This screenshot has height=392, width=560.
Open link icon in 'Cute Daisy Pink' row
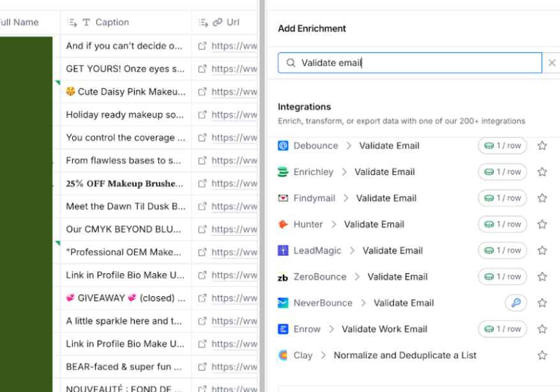click(202, 92)
